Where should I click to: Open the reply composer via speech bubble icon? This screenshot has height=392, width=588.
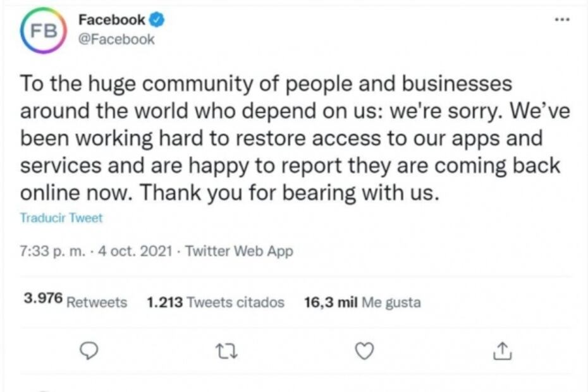tap(89, 350)
